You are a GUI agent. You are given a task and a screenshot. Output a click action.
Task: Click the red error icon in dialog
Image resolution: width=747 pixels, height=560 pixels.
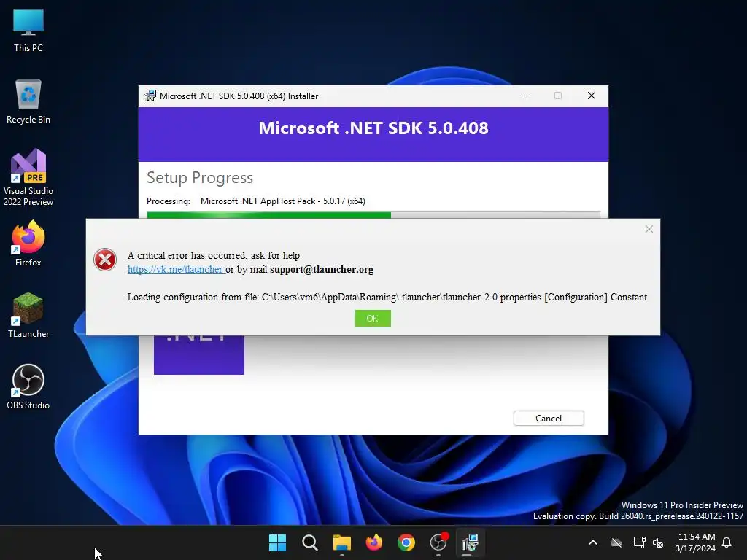[105, 260]
